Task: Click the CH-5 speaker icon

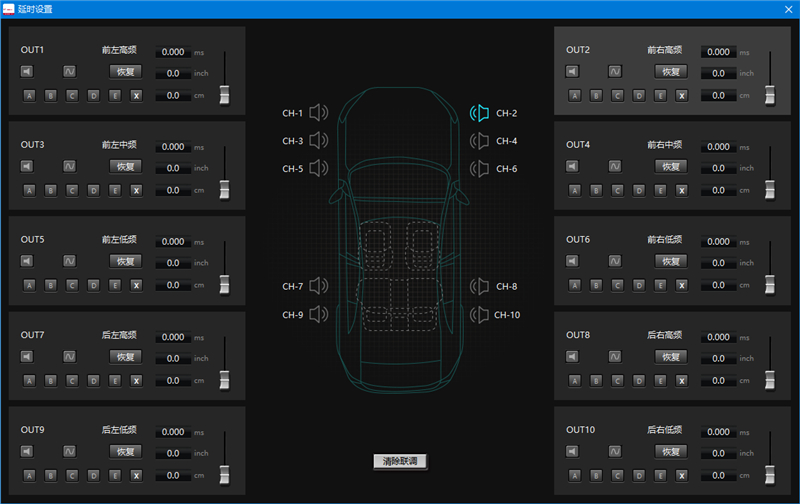Action: [x=318, y=169]
